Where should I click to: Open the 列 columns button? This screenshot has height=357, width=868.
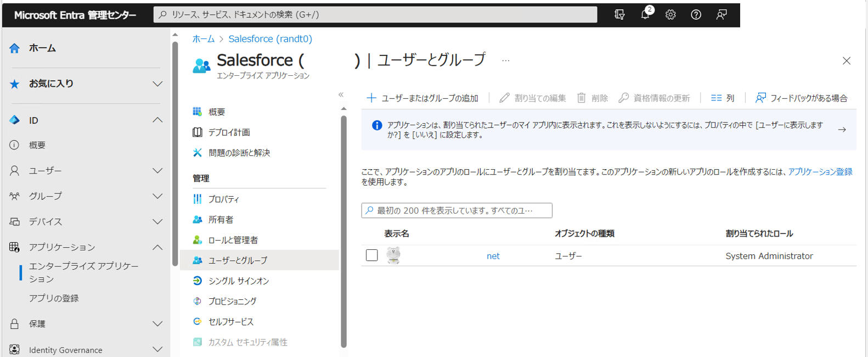tap(723, 98)
